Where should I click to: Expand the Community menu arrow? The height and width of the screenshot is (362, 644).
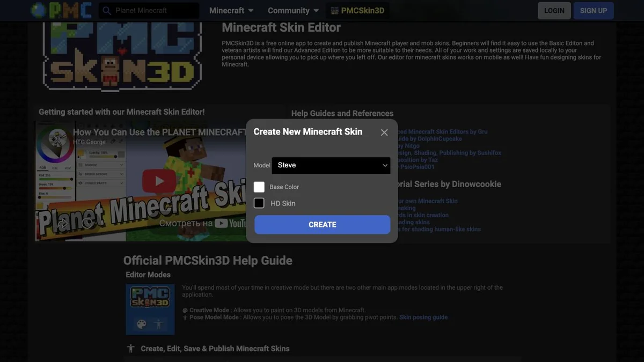(316, 11)
